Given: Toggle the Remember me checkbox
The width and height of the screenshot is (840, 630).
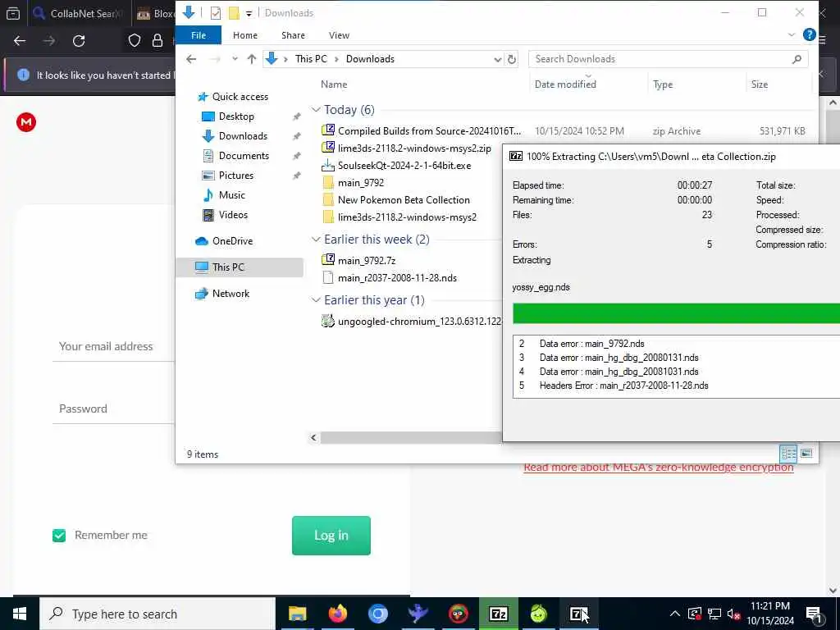Looking at the screenshot, I should [x=59, y=535].
